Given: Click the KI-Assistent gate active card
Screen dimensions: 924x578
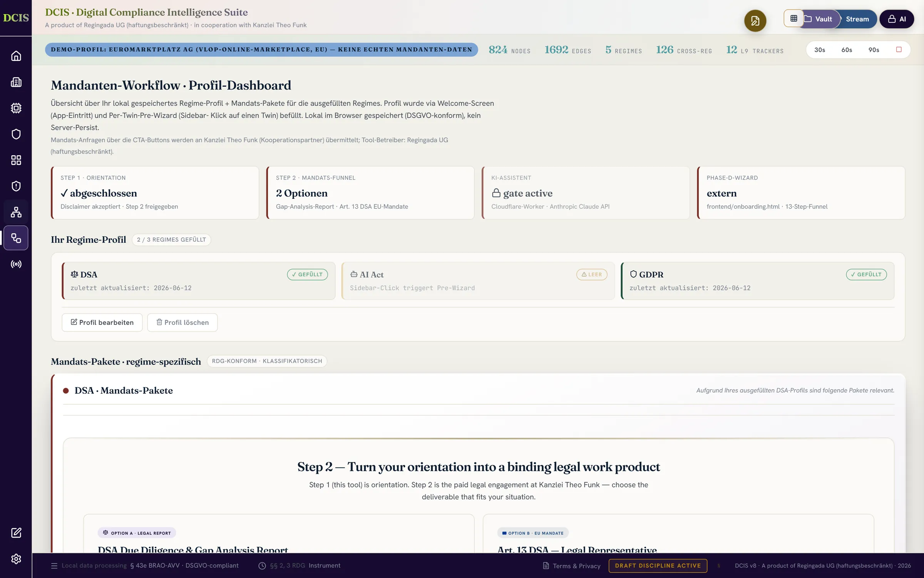Looking at the screenshot, I should pyautogui.click(x=586, y=193).
